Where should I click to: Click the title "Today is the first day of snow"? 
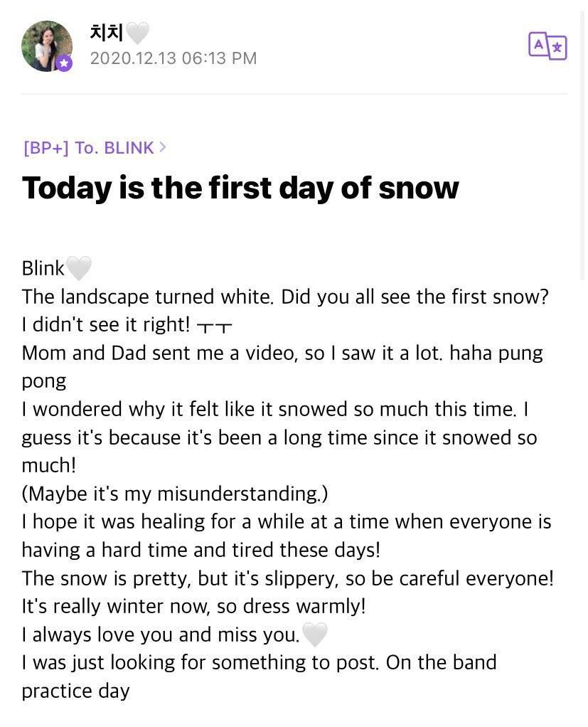coord(240,188)
